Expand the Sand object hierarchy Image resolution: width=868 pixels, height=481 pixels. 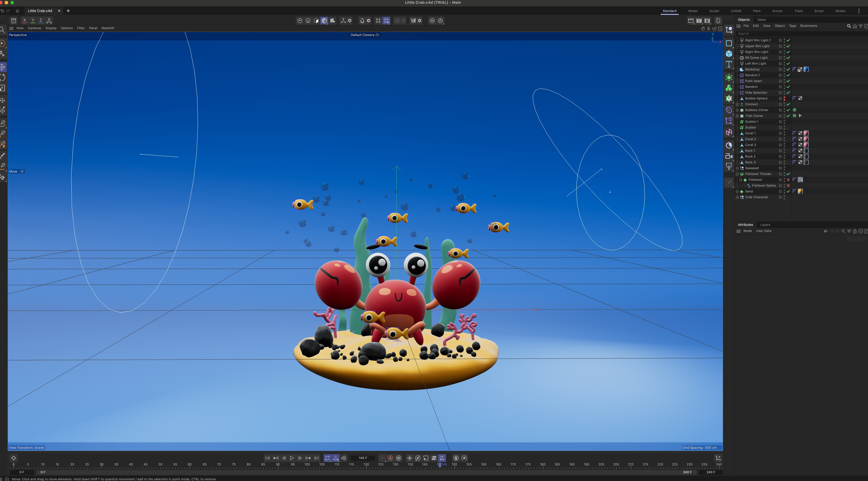click(x=737, y=191)
